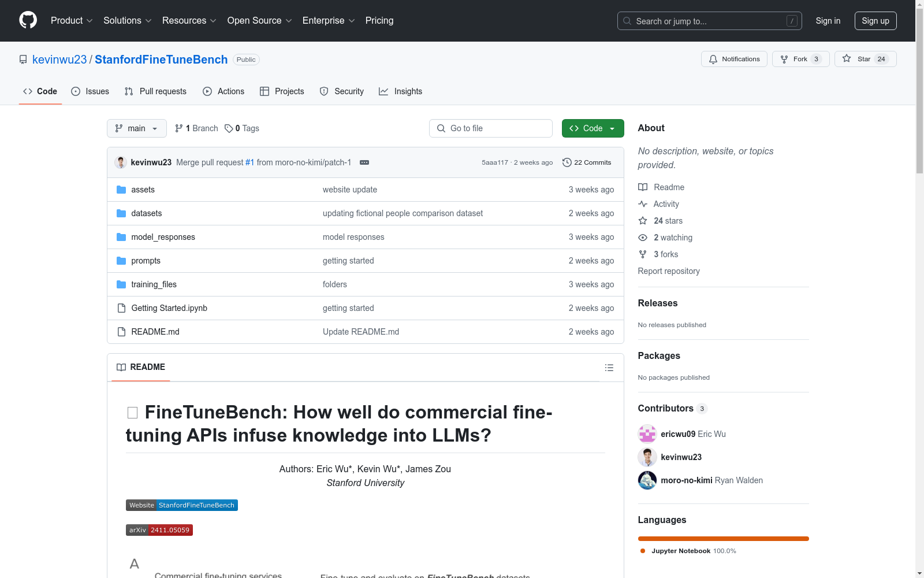
Task: Open the Enterprise dropdown
Action: [x=329, y=21]
